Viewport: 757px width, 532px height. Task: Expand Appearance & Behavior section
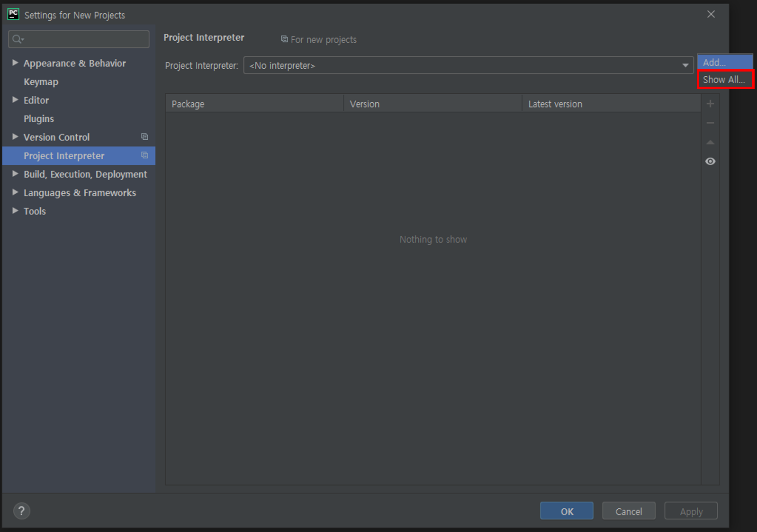(15, 63)
